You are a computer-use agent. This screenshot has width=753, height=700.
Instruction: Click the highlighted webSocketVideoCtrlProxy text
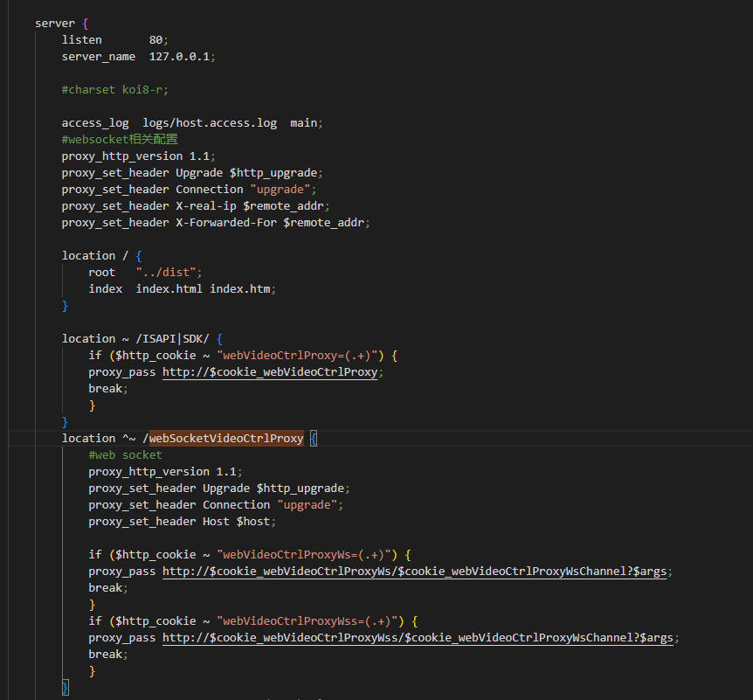(x=226, y=439)
